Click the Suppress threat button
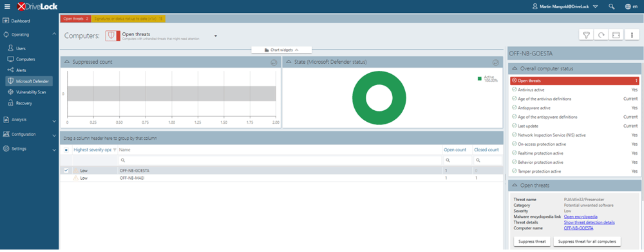Screen dimensions: 644x252 (x=533, y=241)
